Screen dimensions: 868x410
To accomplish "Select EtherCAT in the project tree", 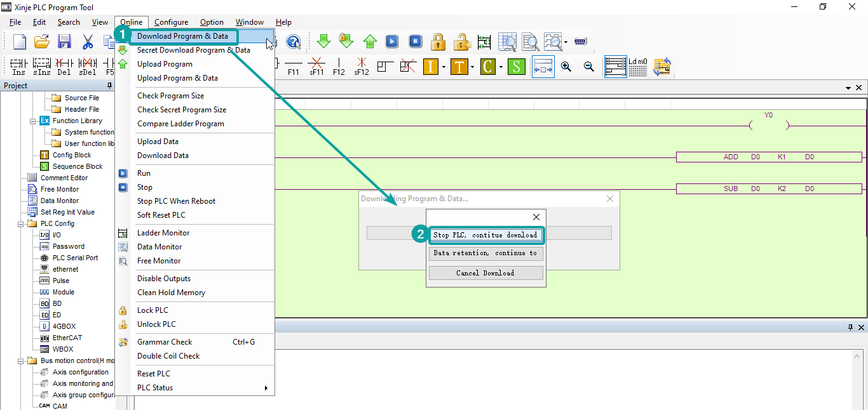I will click(x=67, y=338).
